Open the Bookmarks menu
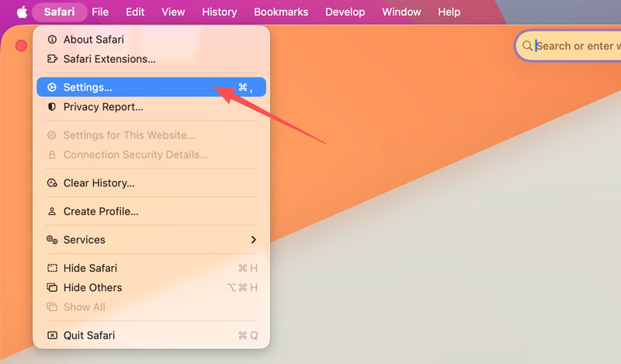Screen dimensions: 621x364 [281, 12]
